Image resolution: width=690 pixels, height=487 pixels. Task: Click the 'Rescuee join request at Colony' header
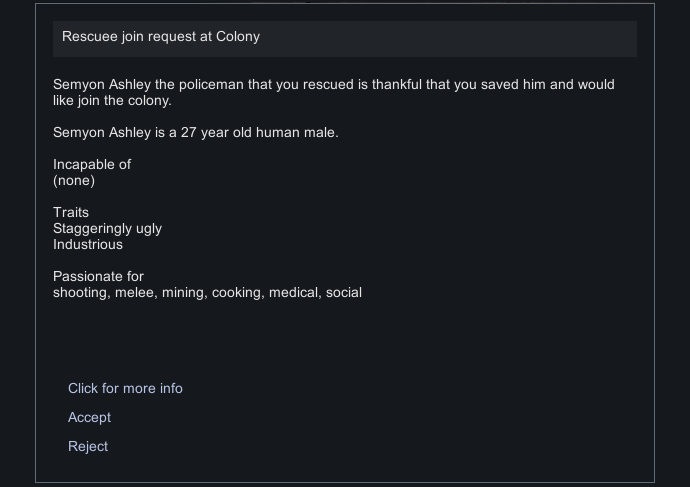(161, 37)
